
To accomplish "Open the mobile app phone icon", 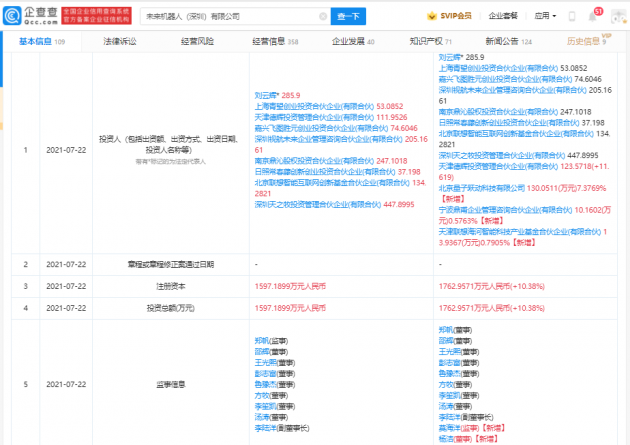I will tap(571, 17).
